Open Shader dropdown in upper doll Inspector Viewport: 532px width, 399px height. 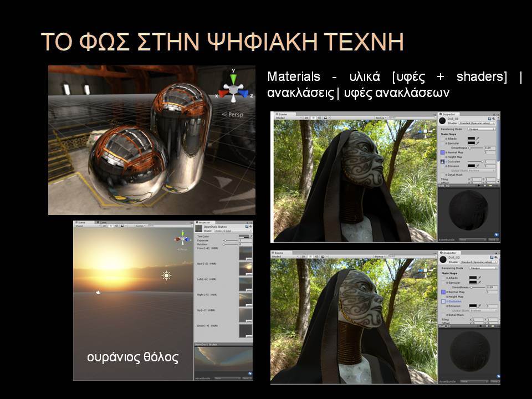tap(477, 123)
